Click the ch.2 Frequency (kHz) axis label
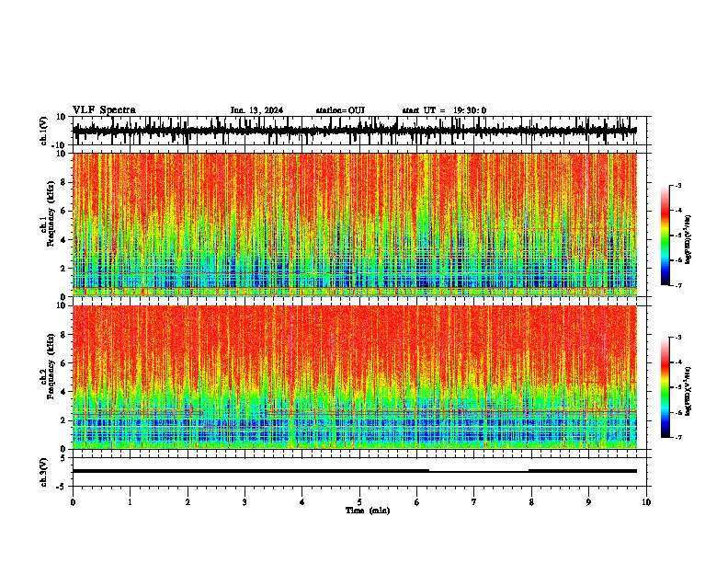728x563 pixels. point(47,366)
